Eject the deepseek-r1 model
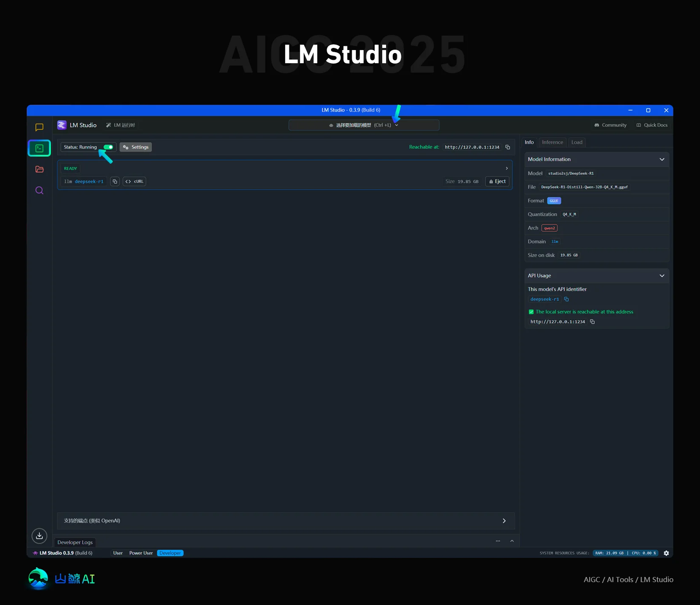Screen dimensions: 700x605 [x=497, y=182]
